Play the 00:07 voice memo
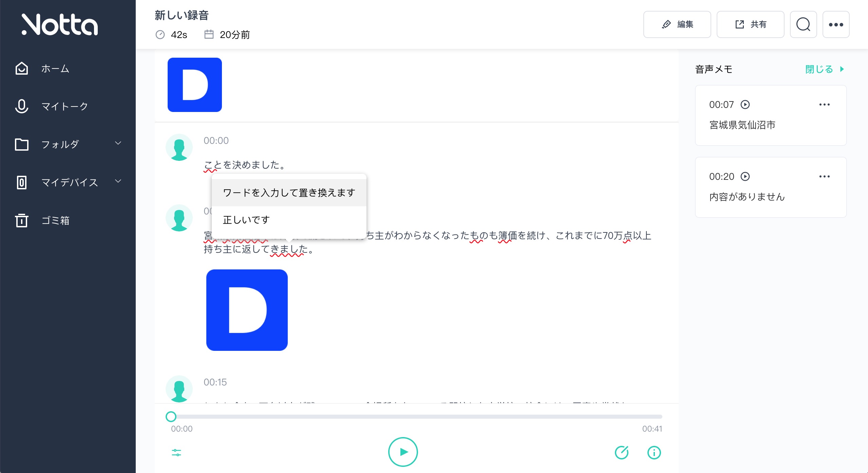Image resolution: width=868 pixels, height=473 pixels. pos(745,105)
